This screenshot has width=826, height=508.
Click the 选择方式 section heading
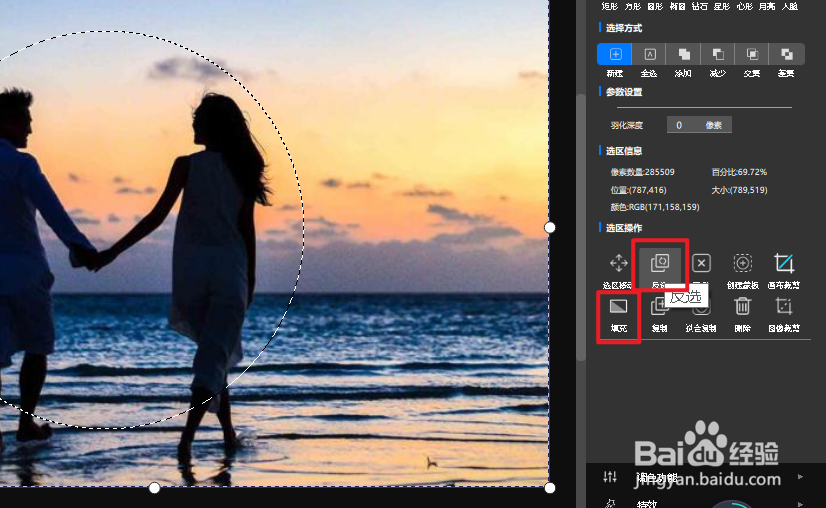(x=624, y=28)
